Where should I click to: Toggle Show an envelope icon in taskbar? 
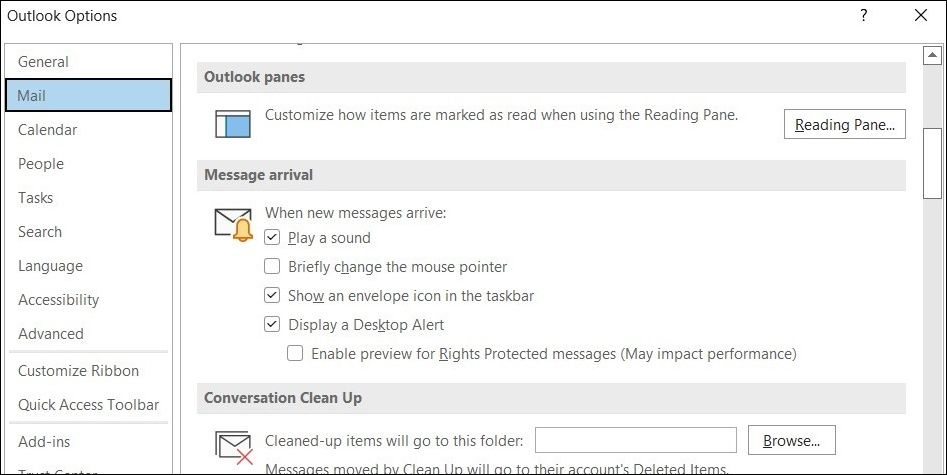tap(272, 296)
